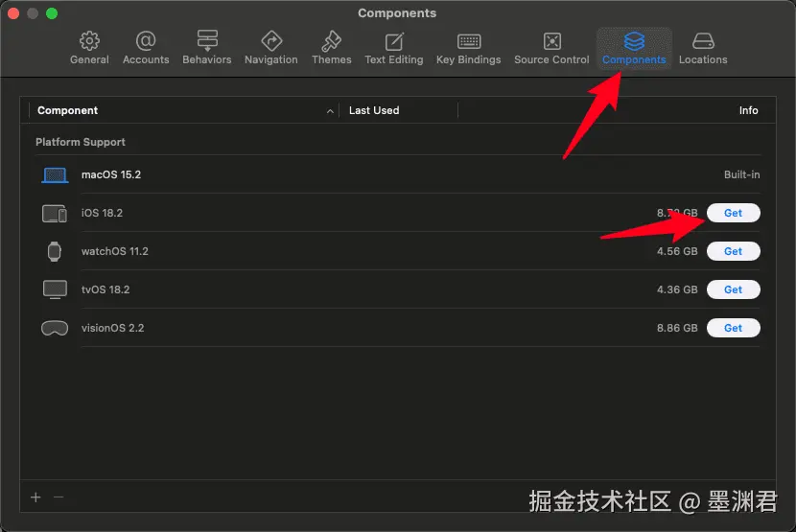Click the green zoom window button

(52, 13)
